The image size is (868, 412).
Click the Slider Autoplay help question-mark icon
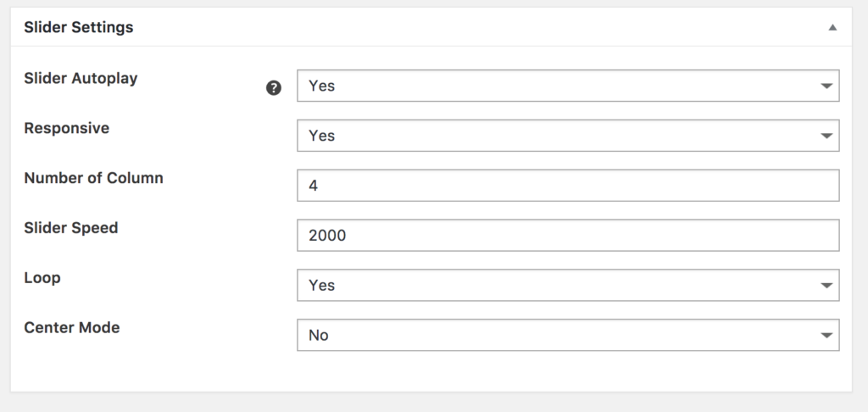(274, 88)
